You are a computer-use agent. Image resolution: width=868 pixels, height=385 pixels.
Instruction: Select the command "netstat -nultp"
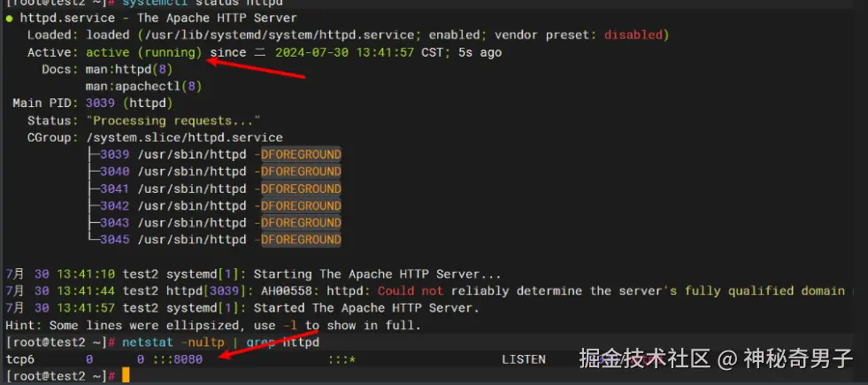coord(173,343)
